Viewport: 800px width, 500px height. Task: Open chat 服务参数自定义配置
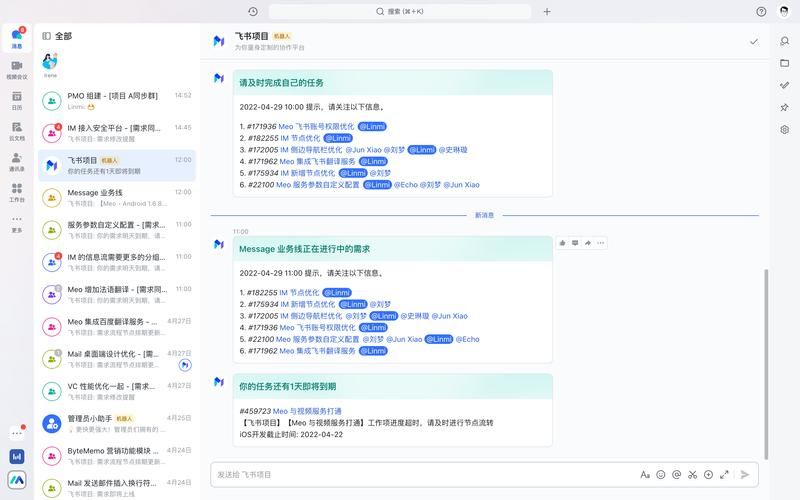click(117, 230)
